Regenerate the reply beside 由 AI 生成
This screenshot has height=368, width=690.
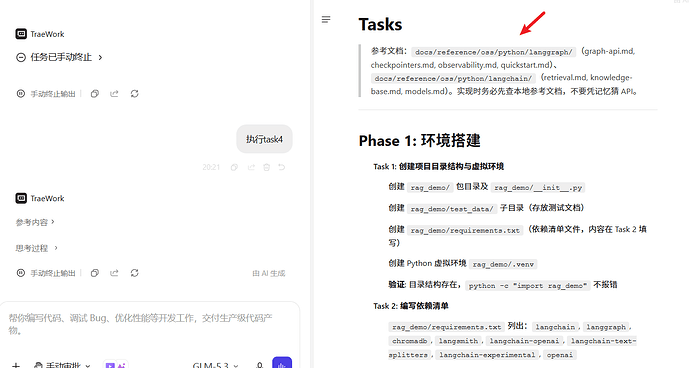tap(135, 273)
